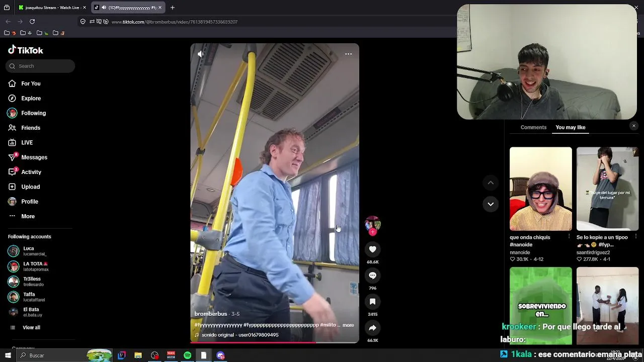Close the joaquitou Stream tab
The height and width of the screenshot is (362, 644).
click(x=85, y=8)
